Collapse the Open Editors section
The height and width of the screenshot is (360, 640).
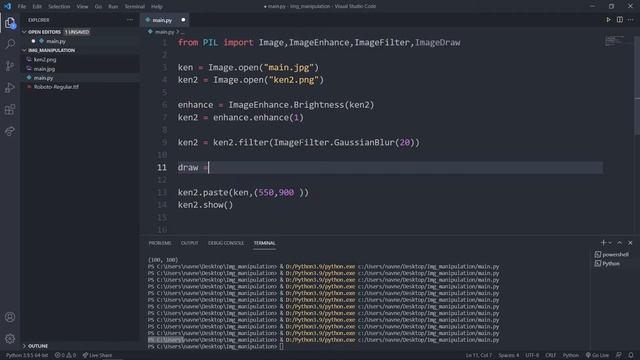pos(24,32)
